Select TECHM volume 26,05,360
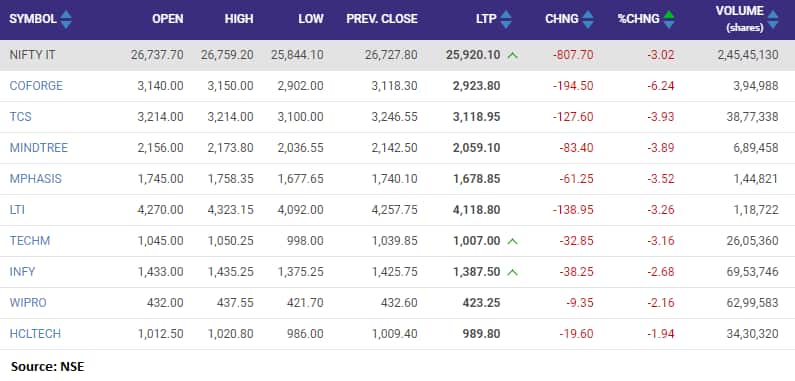 click(x=752, y=240)
